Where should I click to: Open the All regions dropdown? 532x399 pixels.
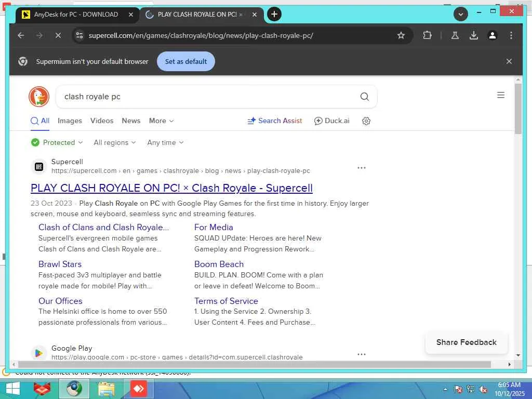[x=115, y=142]
